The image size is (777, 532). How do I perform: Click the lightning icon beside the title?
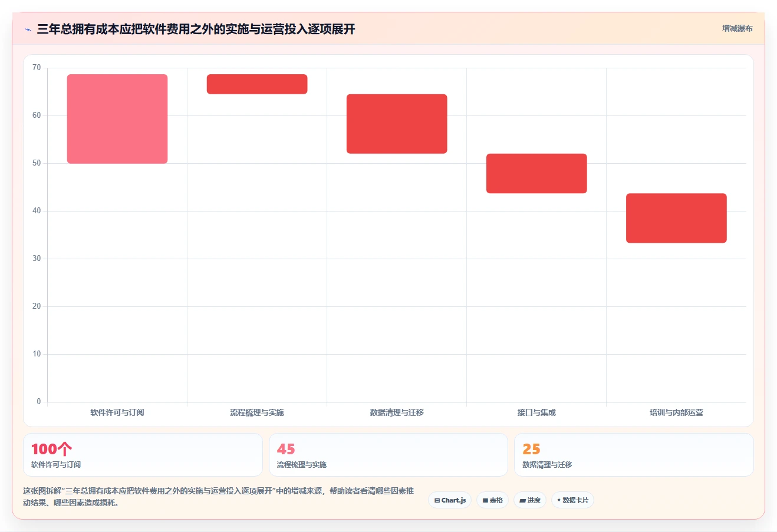coord(28,29)
